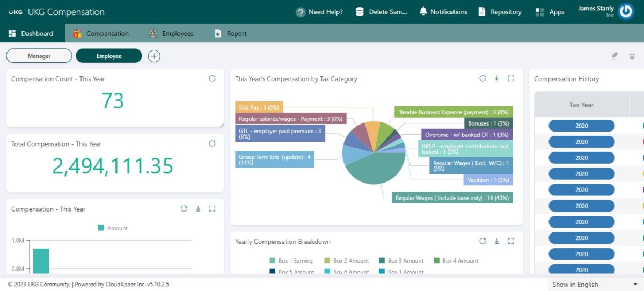The image size is (644, 291).
Task: Toggle Box 4 Amount legend item
Action: (456, 260)
